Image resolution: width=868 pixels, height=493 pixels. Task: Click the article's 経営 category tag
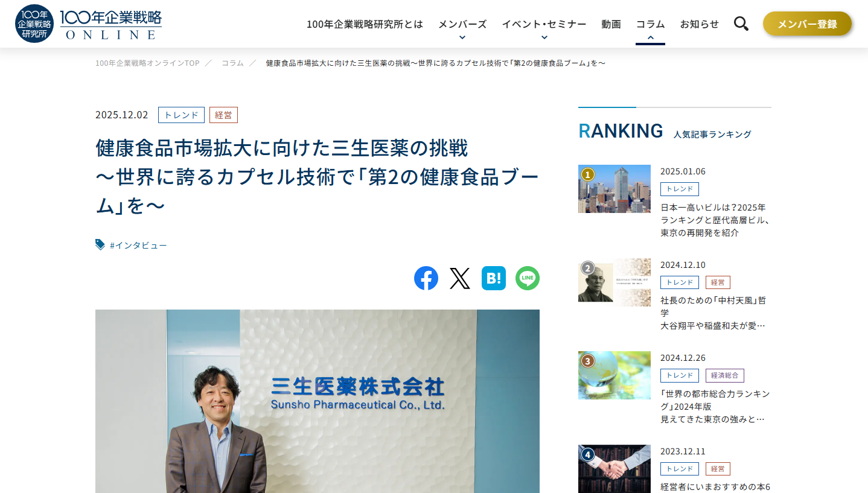(x=223, y=115)
